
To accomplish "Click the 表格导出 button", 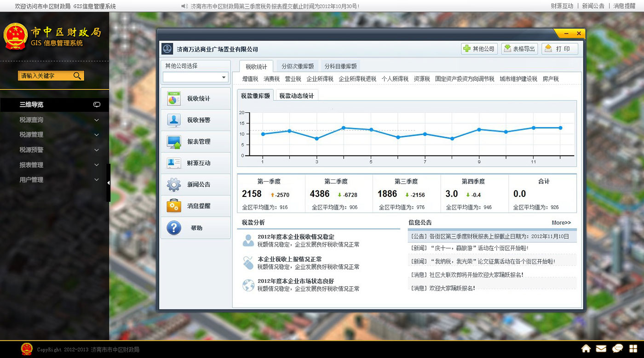I will [519, 49].
